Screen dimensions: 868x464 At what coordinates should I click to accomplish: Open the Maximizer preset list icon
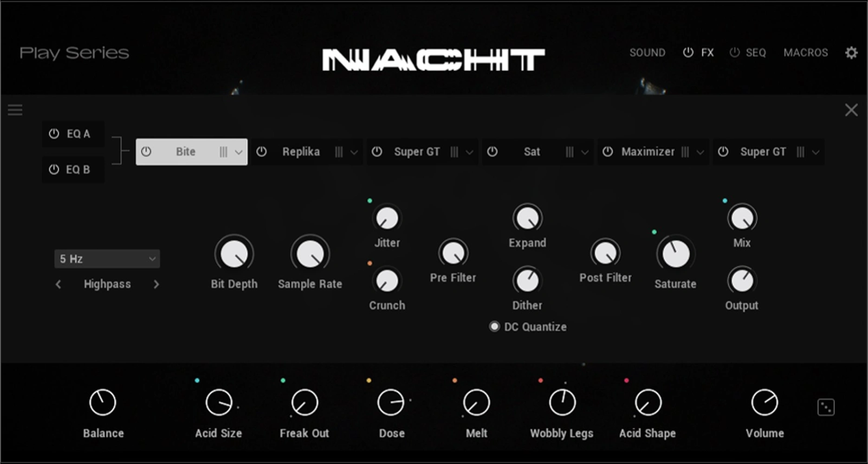tap(686, 152)
